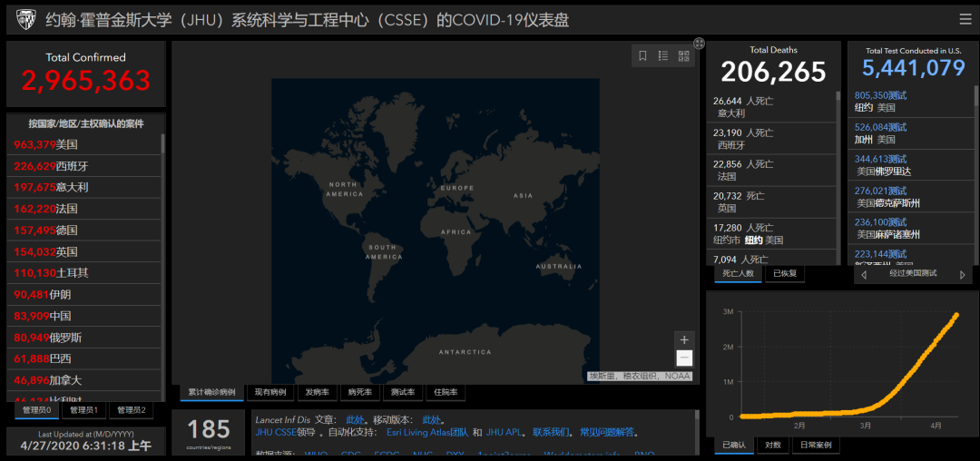
Task: Expand the map to full screen
Action: tap(699, 43)
